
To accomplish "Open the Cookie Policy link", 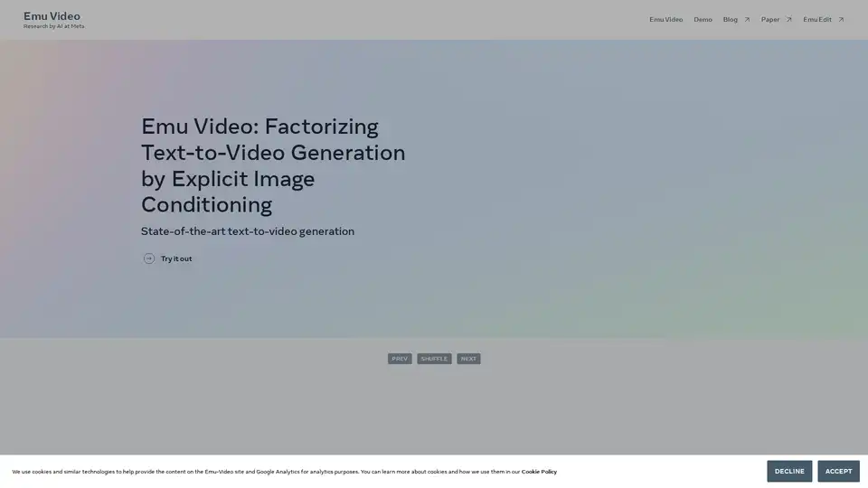I will (x=539, y=472).
